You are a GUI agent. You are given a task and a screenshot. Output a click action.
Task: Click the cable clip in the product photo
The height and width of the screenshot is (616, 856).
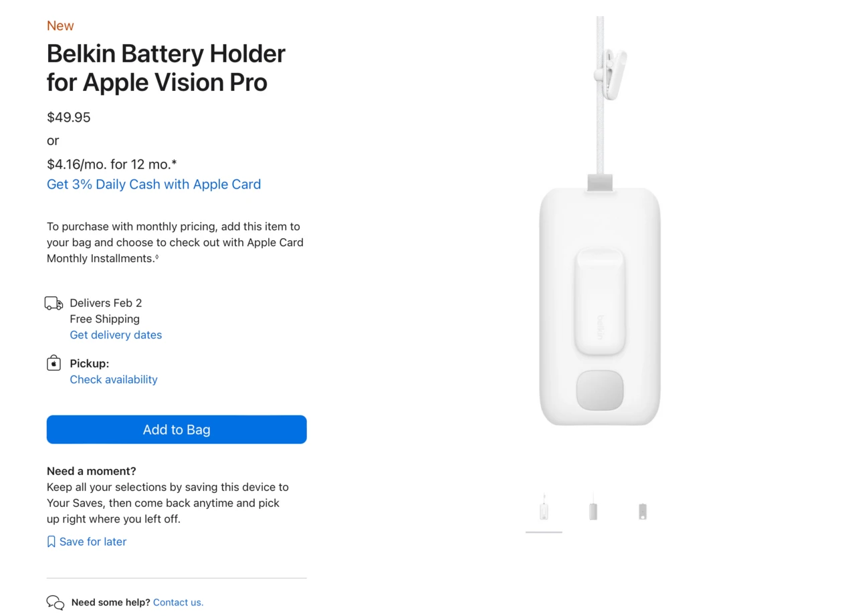pyautogui.click(x=613, y=73)
